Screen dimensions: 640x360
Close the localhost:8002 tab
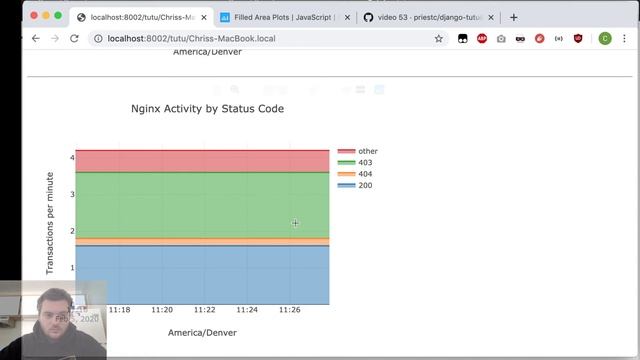click(x=204, y=18)
